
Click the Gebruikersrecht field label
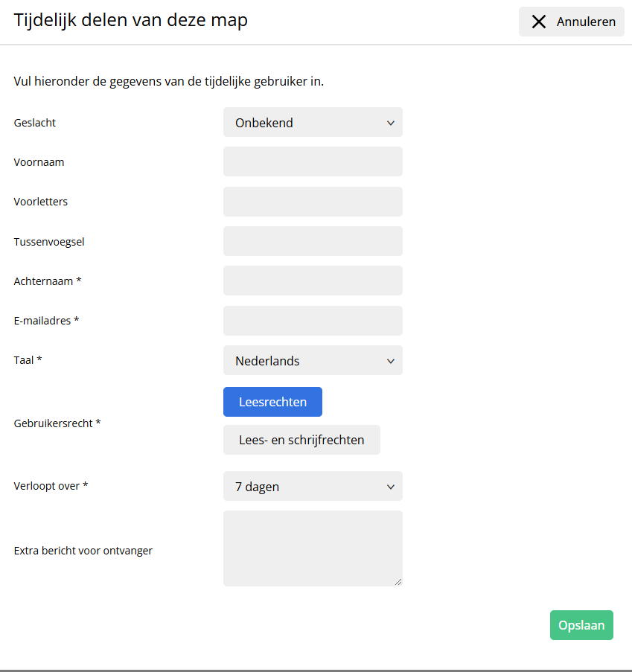pos(57,423)
